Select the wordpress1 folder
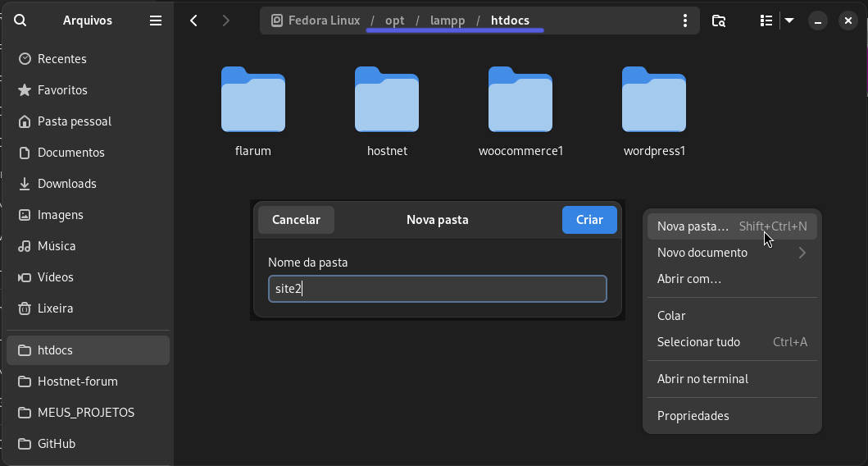The image size is (868, 466). (x=654, y=112)
